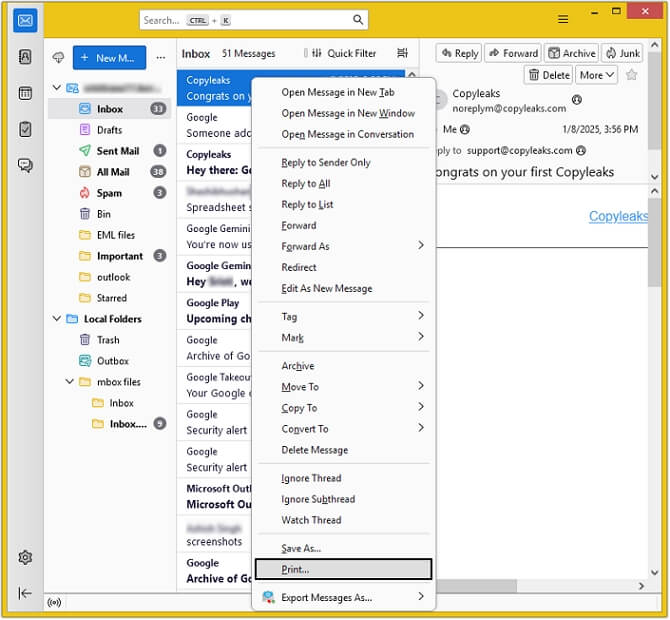Click the Export Messages As icon
The width and height of the screenshot is (670, 620).
pyautogui.click(x=269, y=597)
